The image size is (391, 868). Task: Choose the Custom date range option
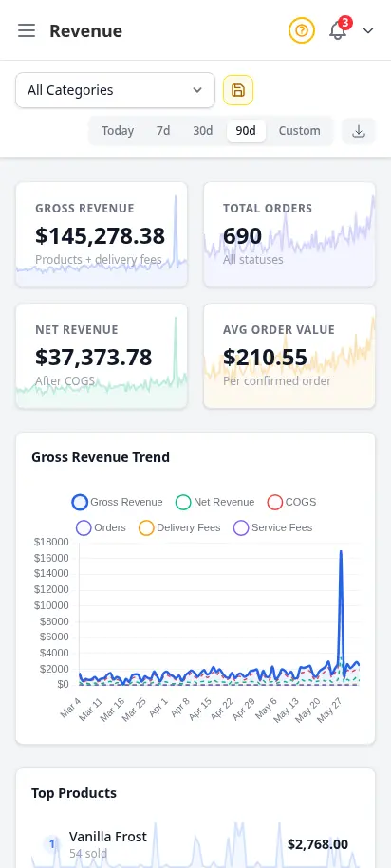pyautogui.click(x=299, y=131)
